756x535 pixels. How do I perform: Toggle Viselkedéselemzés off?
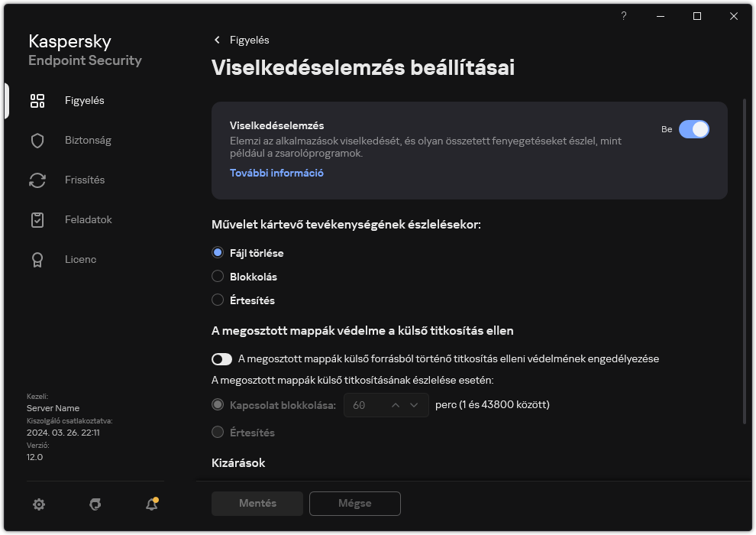[695, 129]
